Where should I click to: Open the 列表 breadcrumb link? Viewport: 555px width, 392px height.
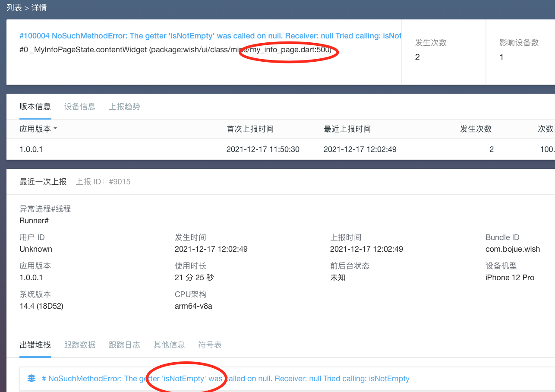coord(14,7)
